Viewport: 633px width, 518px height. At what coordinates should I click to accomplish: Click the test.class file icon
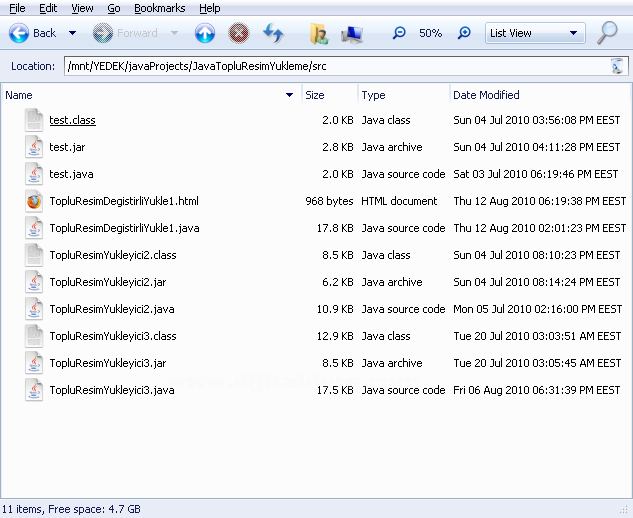(x=34, y=120)
